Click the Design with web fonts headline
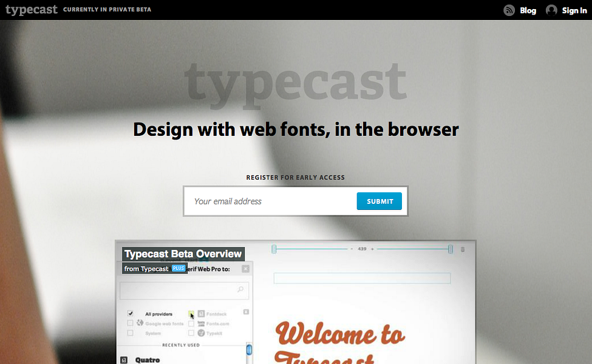The image size is (592, 364). point(296,130)
